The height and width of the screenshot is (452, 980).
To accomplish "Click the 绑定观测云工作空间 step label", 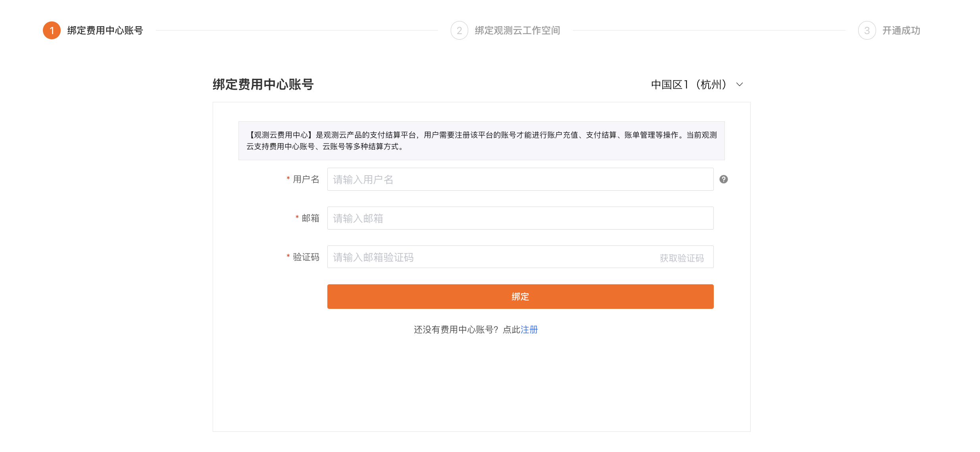I will click(x=517, y=31).
